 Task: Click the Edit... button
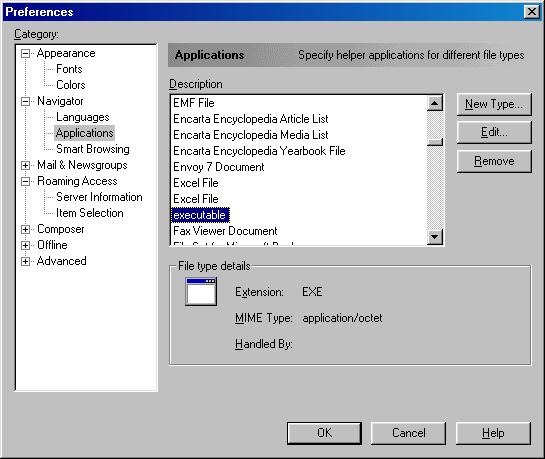(494, 132)
